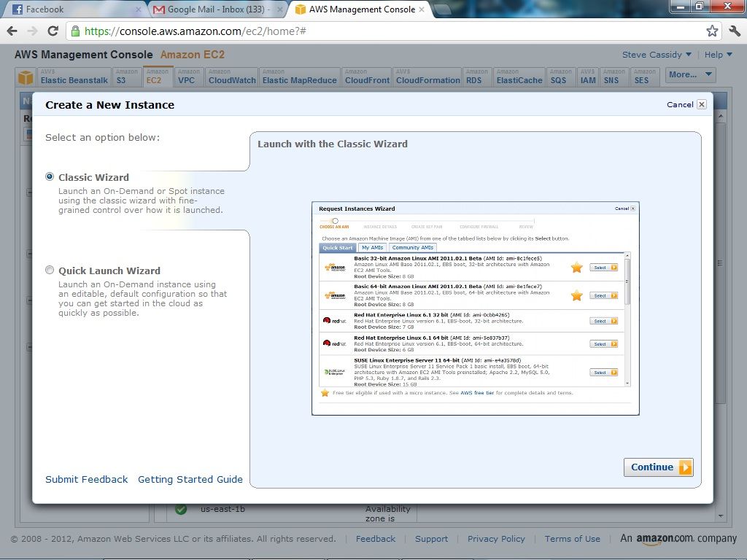The width and height of the screenshot is (747, 560).
Task: Click the Cancel link in dialog header
Action: (680, 105)
